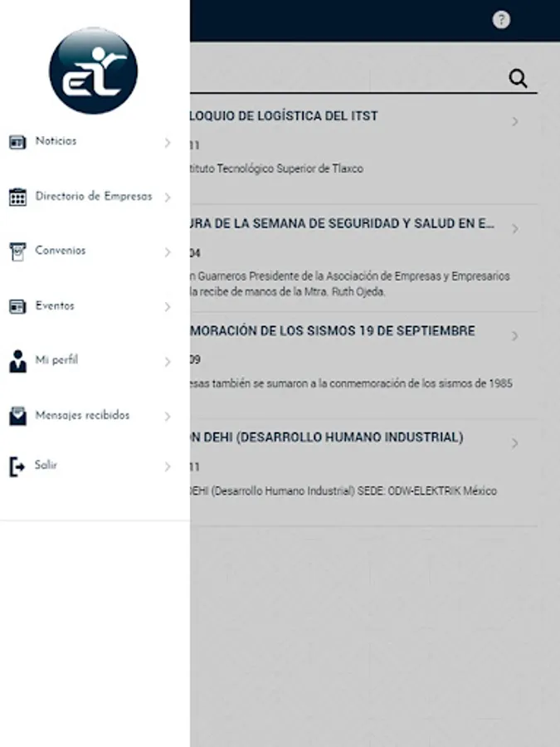Open the Mi perfil menu item
This screenshot has height=747, width=560.
pos(90,361)
